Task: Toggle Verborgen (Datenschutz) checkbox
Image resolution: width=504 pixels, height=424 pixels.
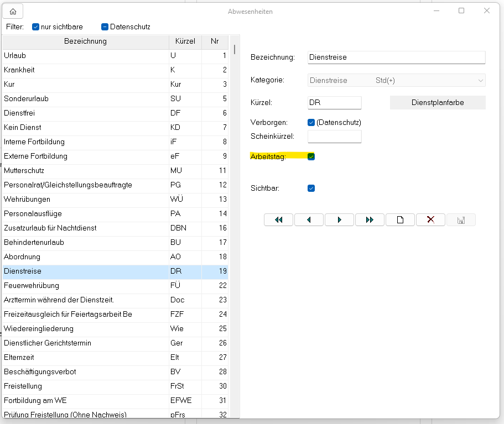Action: pyautogui.click(x=311, y=122)
